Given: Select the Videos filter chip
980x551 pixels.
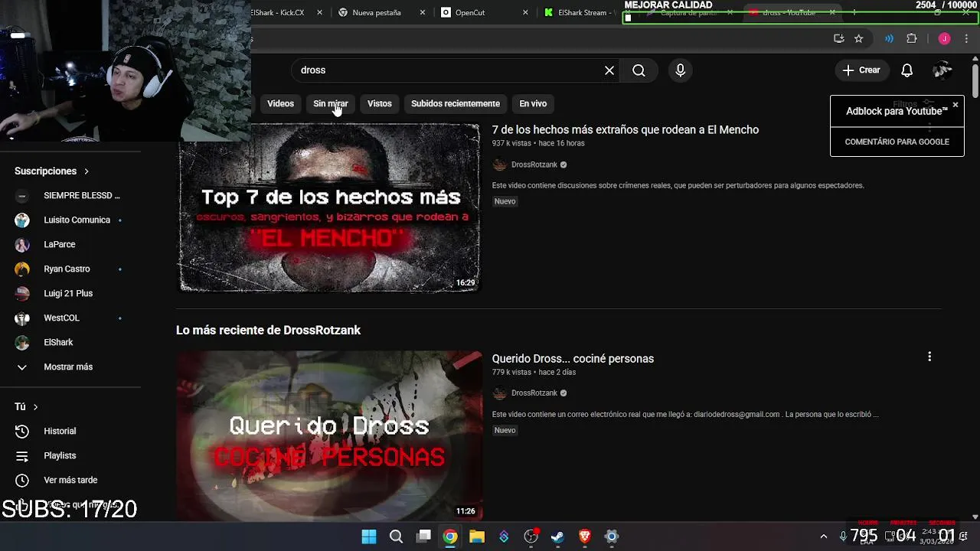Looking at the screenshot, I should [280, 104].
